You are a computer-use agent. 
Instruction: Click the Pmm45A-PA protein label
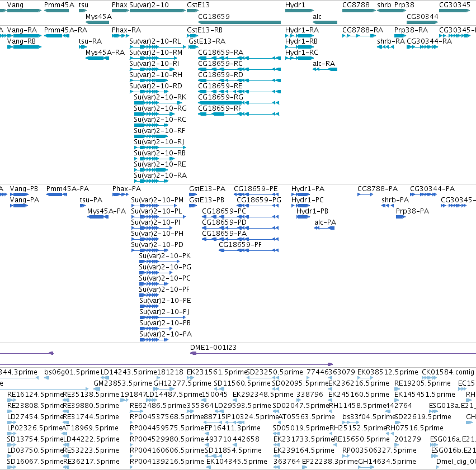coord(68,189)
